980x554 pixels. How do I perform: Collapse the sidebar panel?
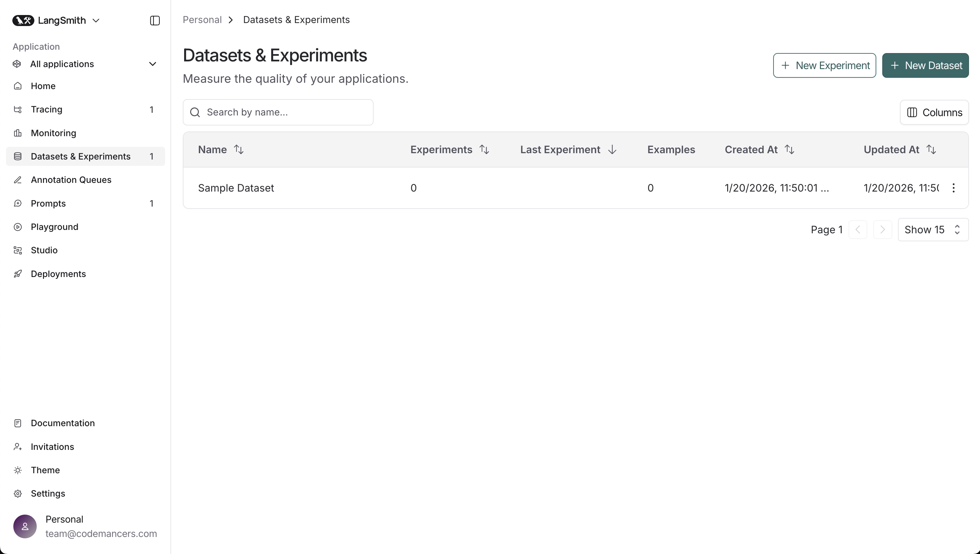(x=154, y=21)
